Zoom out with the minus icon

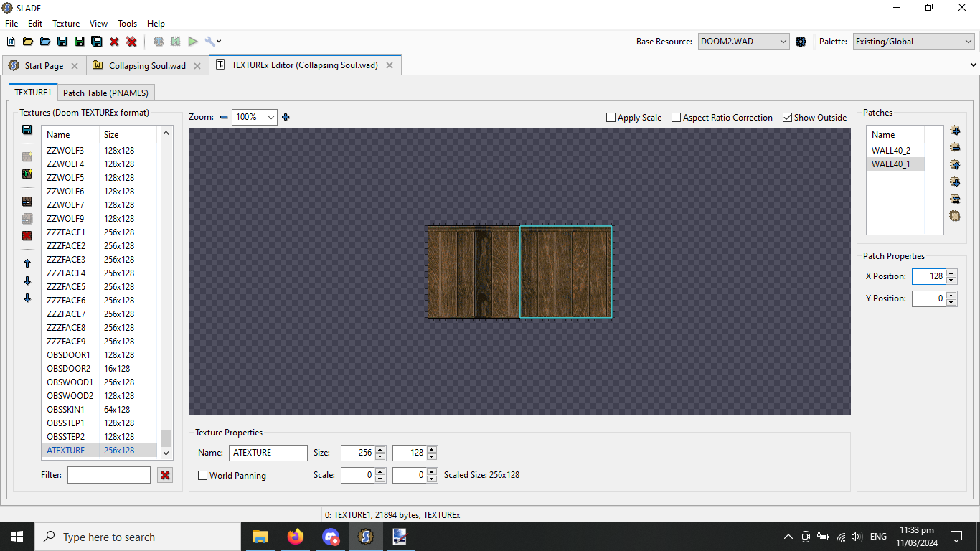(x=224, y=117)
